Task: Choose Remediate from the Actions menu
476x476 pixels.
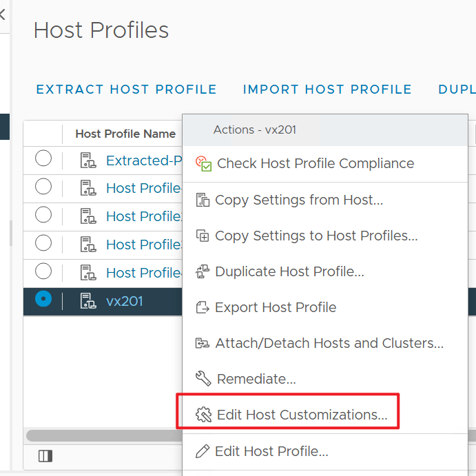Action: 256,379
